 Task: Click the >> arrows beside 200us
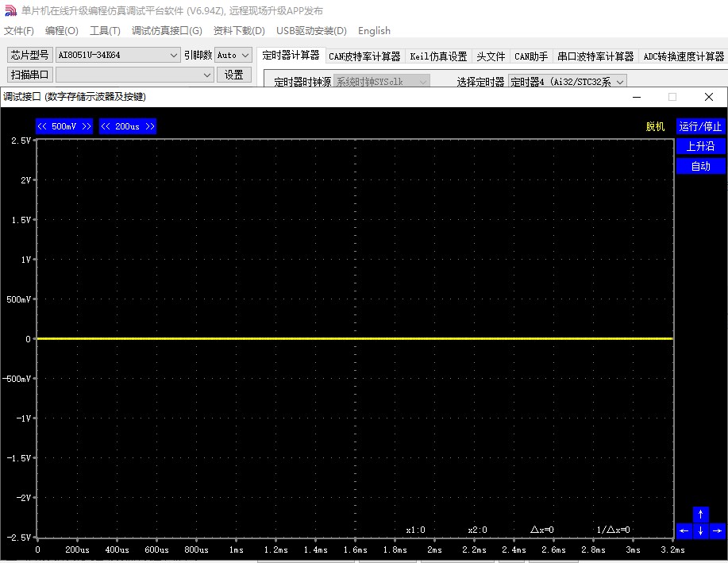tap(149, 126)
